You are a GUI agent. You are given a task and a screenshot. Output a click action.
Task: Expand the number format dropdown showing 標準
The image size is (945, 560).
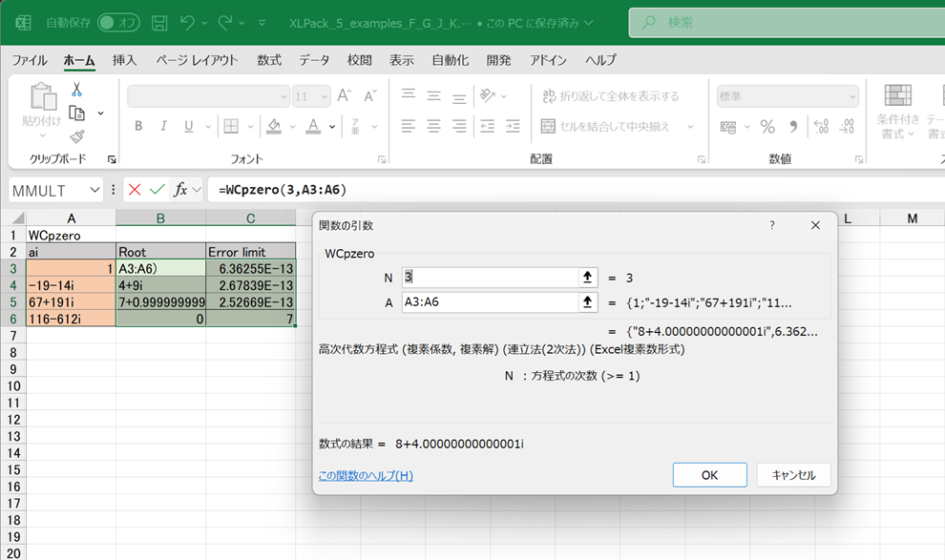850,96
